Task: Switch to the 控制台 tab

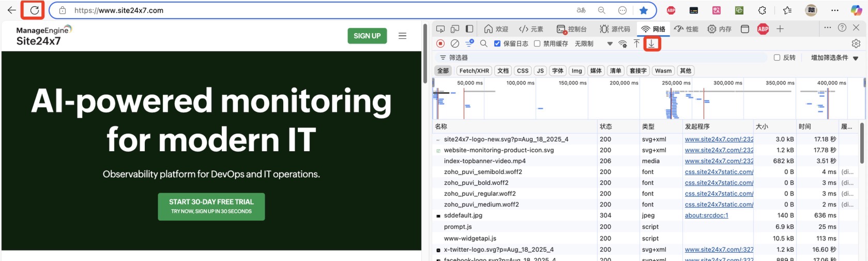Action: pos(571,29)
